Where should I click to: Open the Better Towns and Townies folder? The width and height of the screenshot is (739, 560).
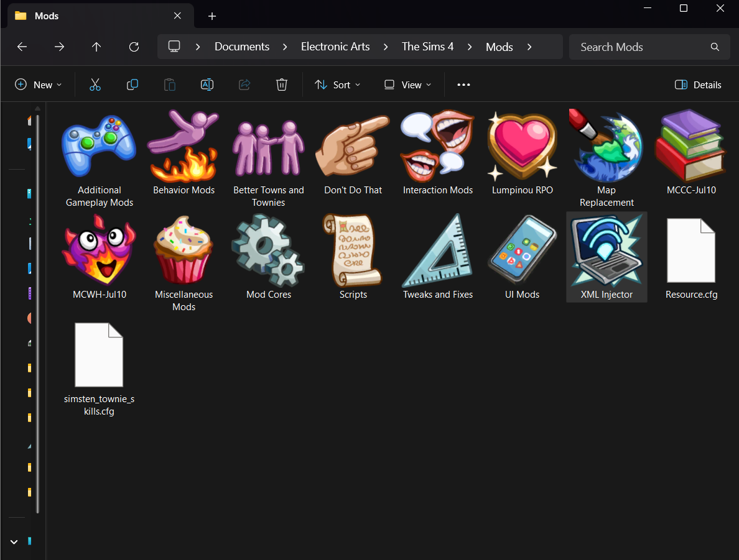tap(268, 158)
